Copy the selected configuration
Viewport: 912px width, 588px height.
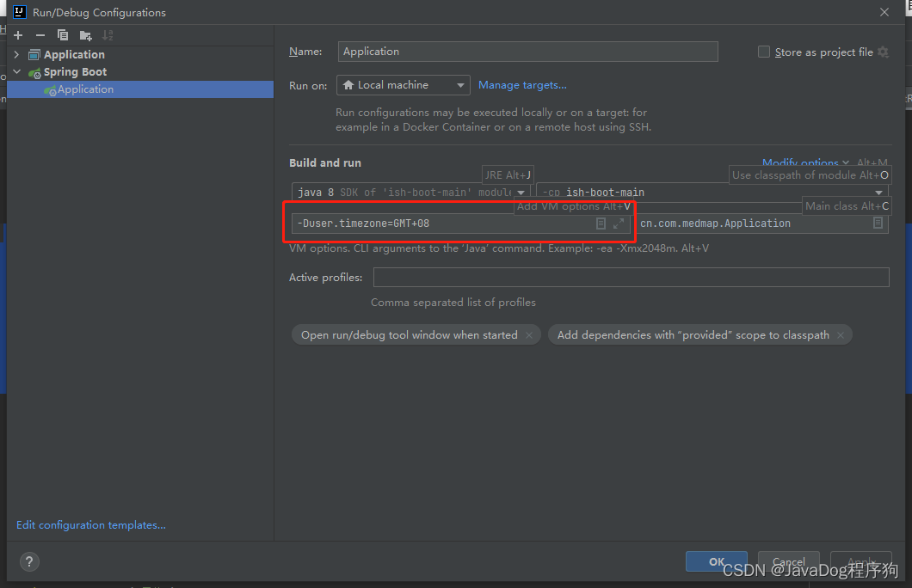[63, 35]
